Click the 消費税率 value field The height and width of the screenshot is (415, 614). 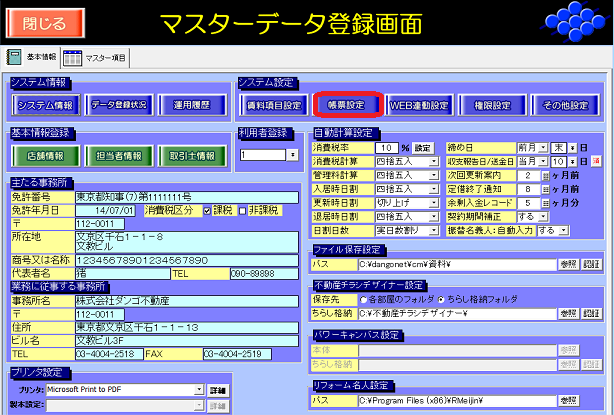[x=386, y=147]
